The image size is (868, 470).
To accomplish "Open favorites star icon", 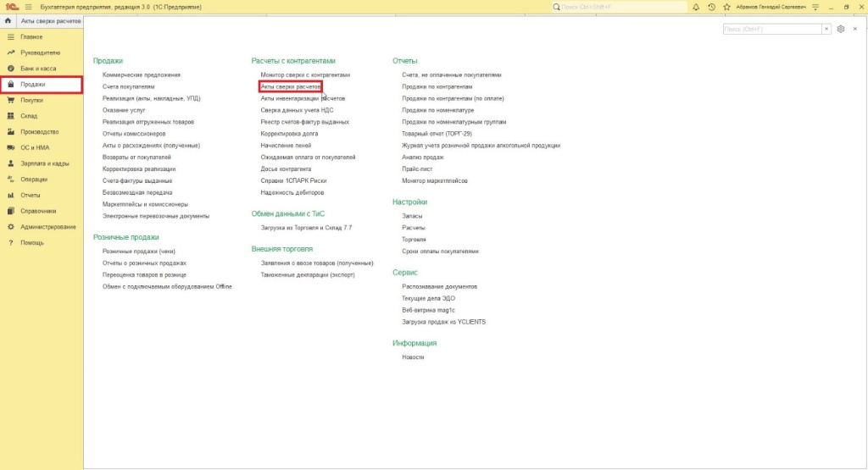I will pos(725,6).
